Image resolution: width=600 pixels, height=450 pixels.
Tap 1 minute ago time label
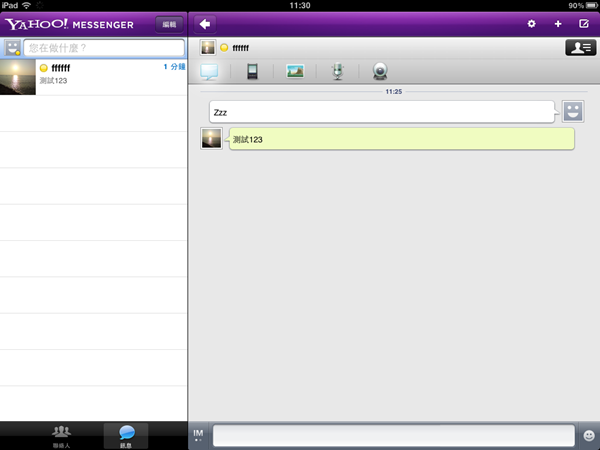pos(174,67)
